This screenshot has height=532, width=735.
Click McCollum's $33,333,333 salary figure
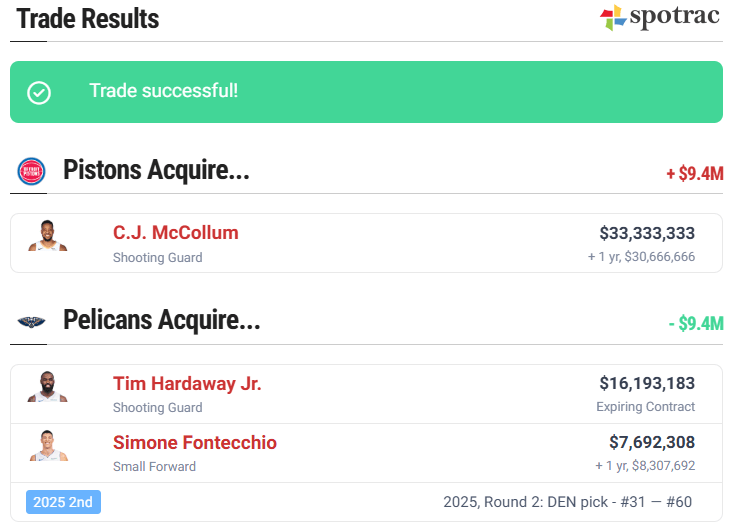pos(647,233)
